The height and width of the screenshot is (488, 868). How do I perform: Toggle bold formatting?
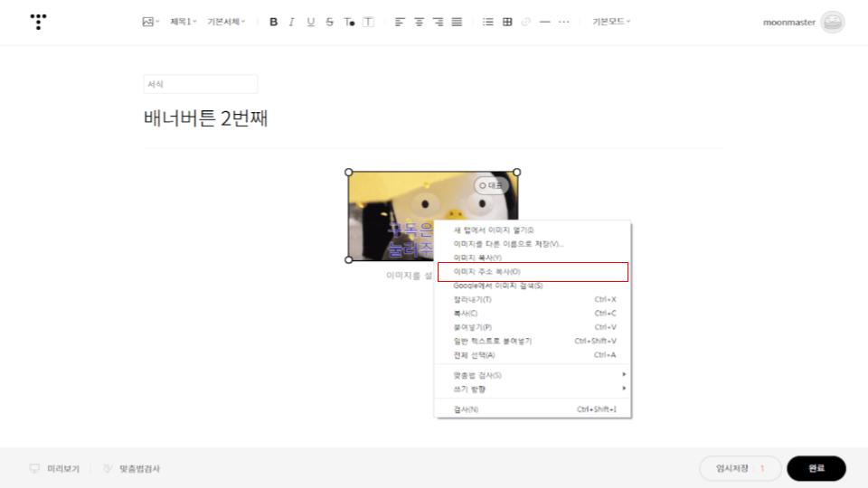click(273, 22)
